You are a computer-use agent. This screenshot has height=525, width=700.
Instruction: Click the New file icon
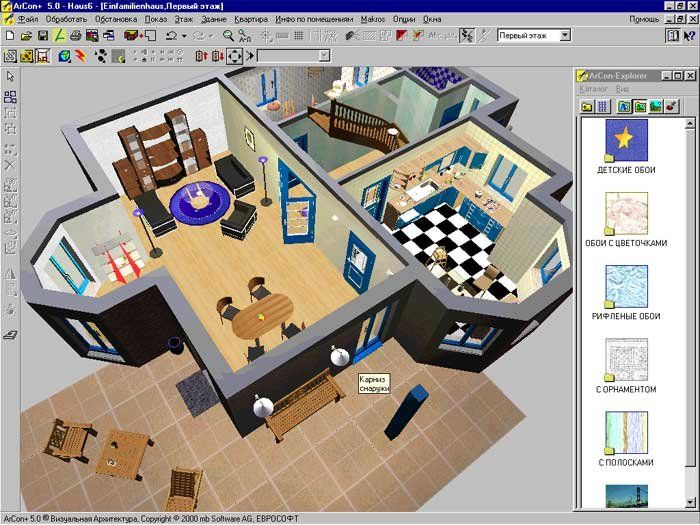click(9, 36)
